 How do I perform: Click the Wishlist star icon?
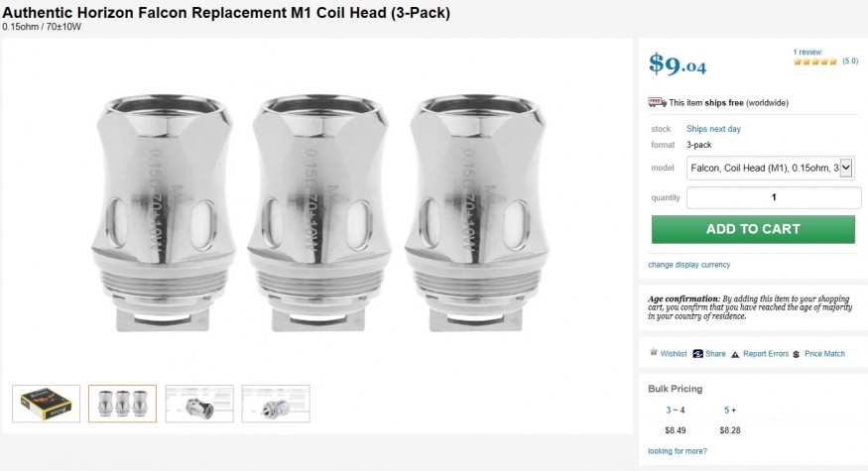653,352
